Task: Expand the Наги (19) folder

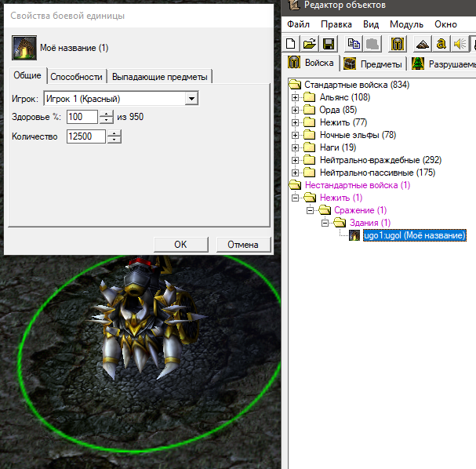Action: pos(295,147)
